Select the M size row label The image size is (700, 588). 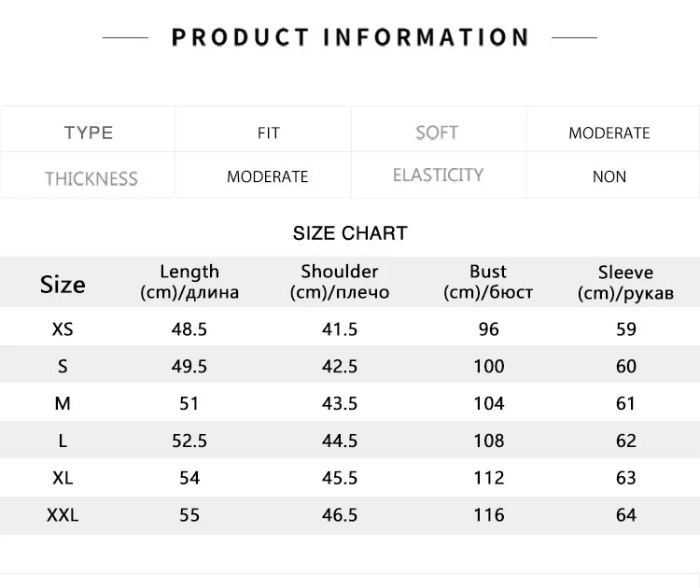63,403
